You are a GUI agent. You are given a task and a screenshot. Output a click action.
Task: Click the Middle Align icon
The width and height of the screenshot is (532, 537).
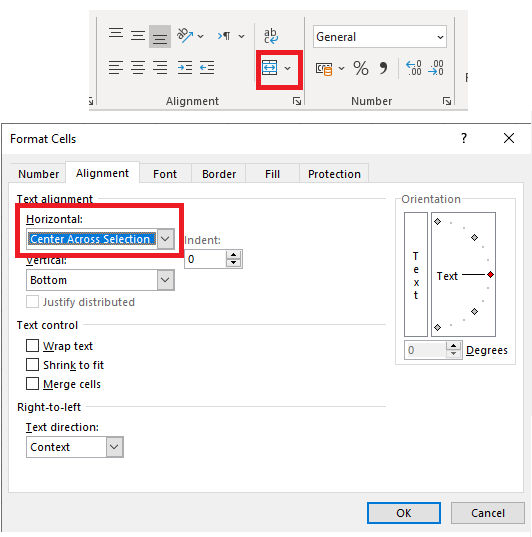(138, 36)
